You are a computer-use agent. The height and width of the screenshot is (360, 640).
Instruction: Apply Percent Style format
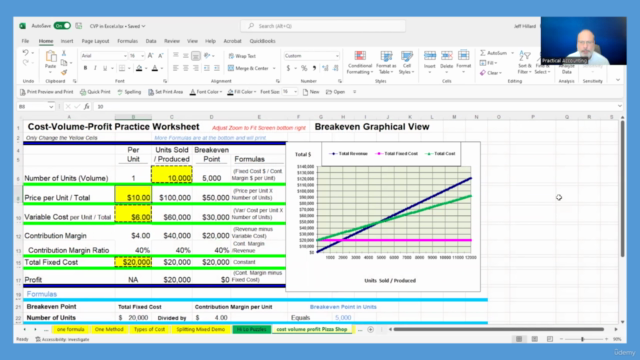(304, 68)
